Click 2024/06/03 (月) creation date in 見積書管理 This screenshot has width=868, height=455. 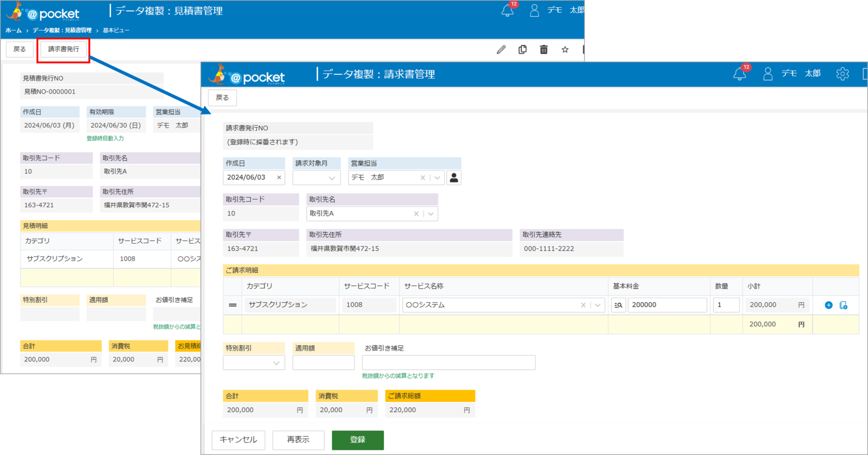click(49, 126)
